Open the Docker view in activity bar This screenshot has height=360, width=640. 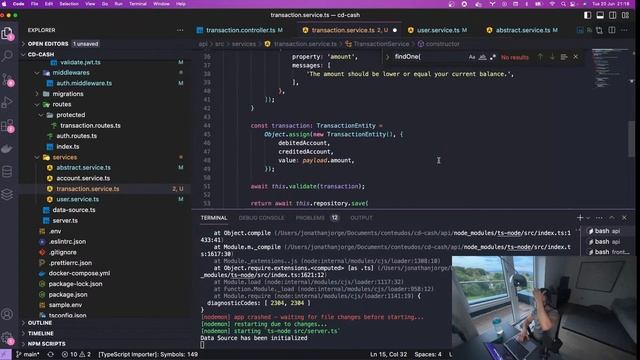click(x=7, y=149)
